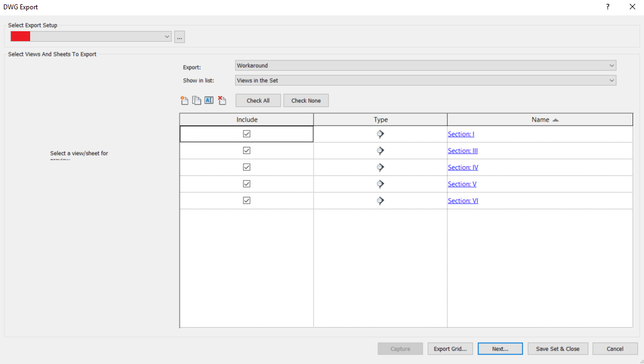Duplicate the current view/sheet set
The height and width of the screenshot is (364, 644).
point(196,100)
